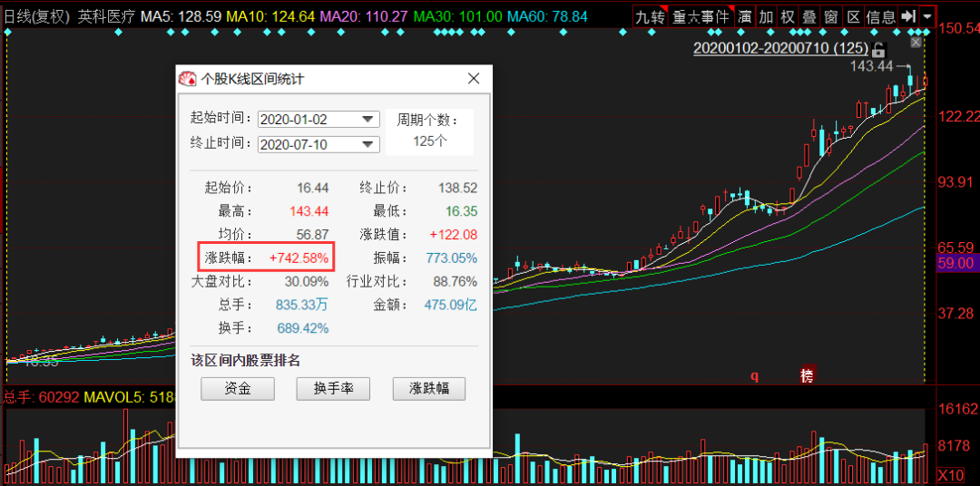The width and height of the screenshot is (980, 486).
Task: Click the 榜 marker on chart
Action: pos(808,375)
